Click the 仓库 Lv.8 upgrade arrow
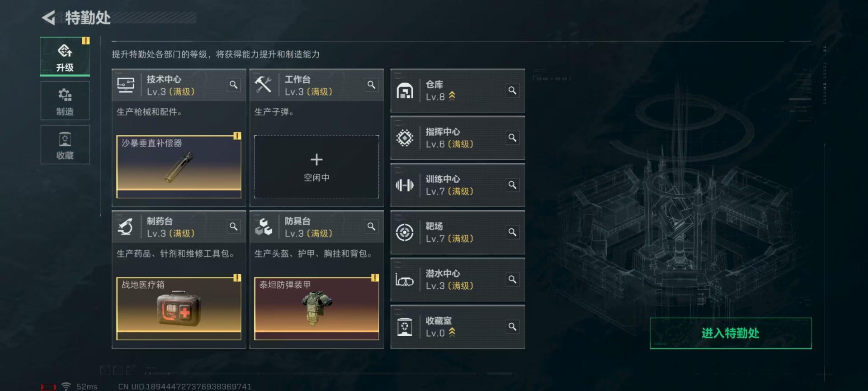The image size is (868, 391). point(452,96)
